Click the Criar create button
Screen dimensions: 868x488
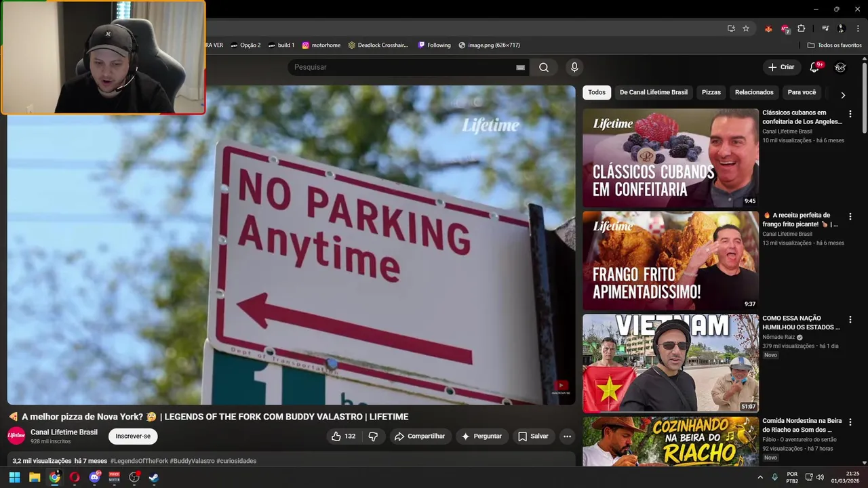781,67
